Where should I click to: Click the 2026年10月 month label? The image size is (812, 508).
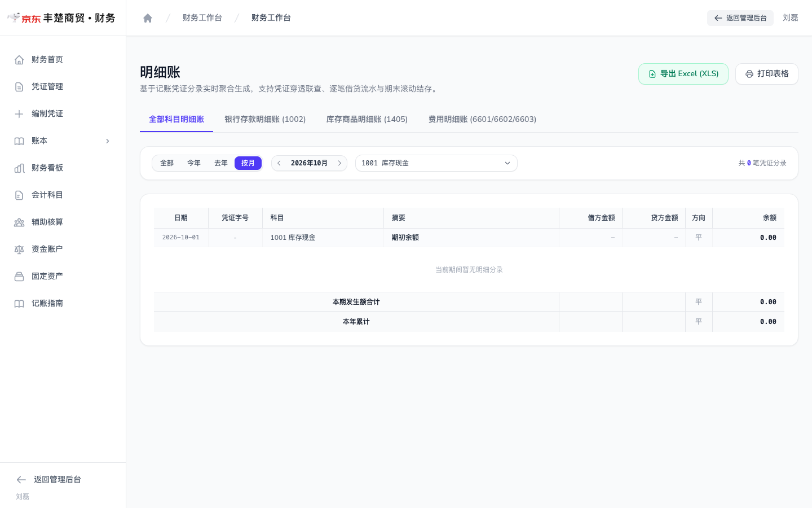coord(309,163)
